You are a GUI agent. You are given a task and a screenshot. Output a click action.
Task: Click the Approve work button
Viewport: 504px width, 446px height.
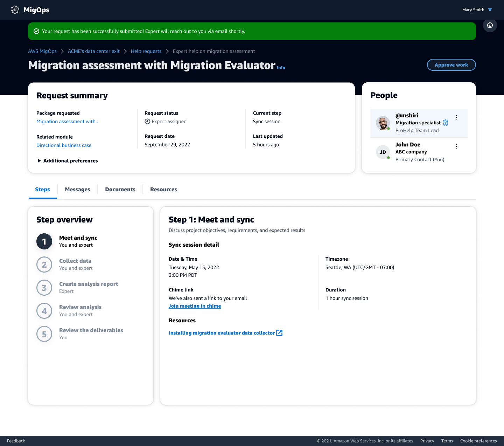[451, 65]
